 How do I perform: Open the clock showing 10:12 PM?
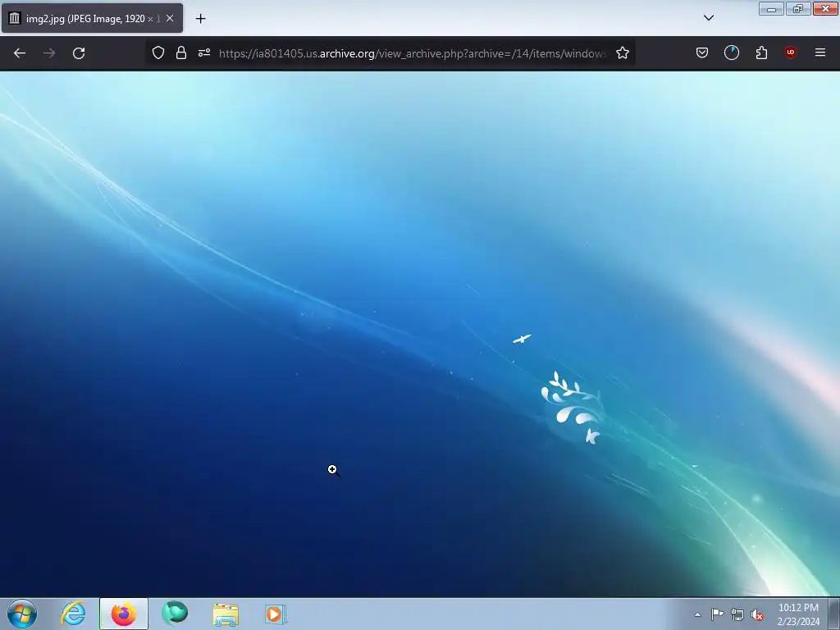tap(798, 614)
